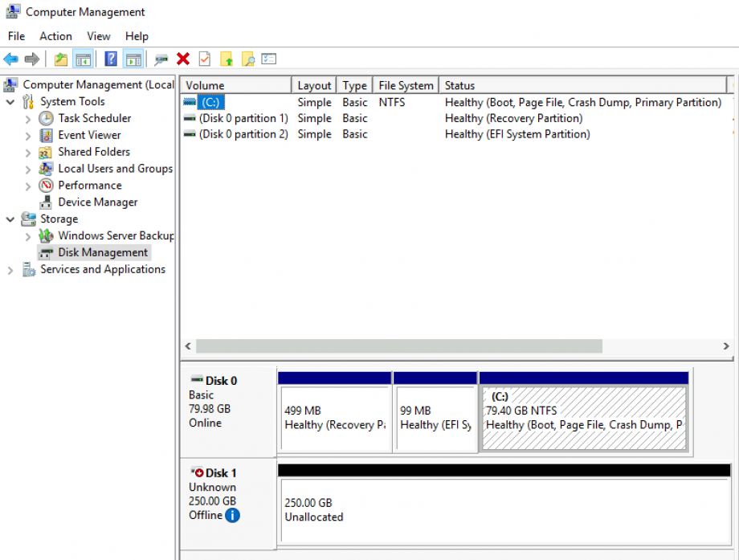739x560 pixels.
Task: Open the Action menu
Action: point(55,36)
